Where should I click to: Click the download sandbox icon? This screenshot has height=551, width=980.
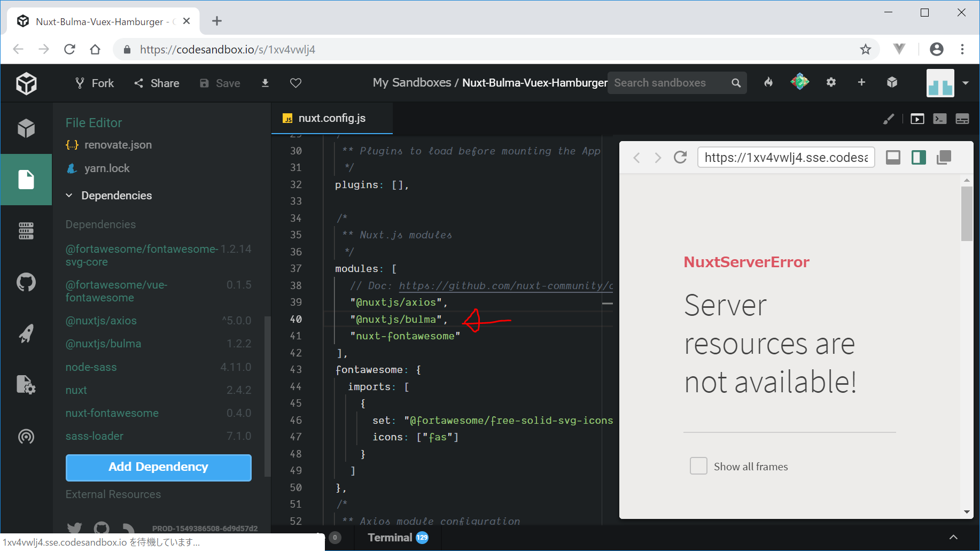coord(265,83)
